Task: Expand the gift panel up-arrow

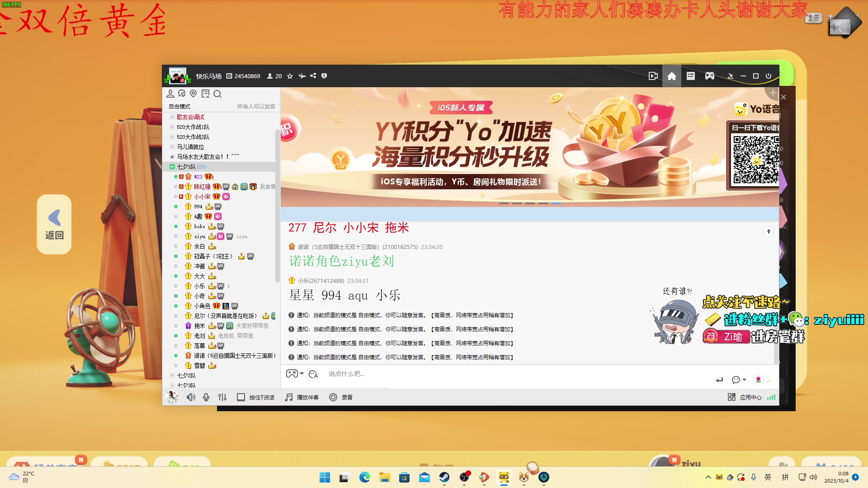Action: (x=769, y=380)
